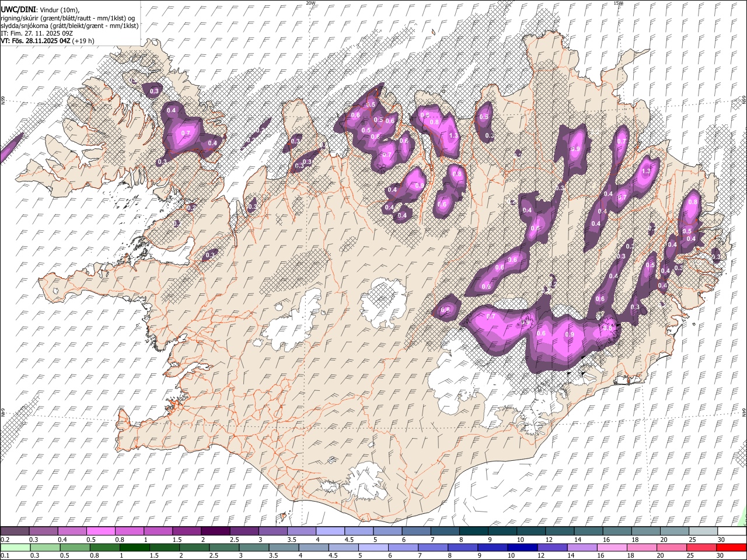The height and width of the screenshot is (560, 747).
Task: Click the 0.1 value in the rain legend
Action: pyautogui.click(x=5, y=556)
